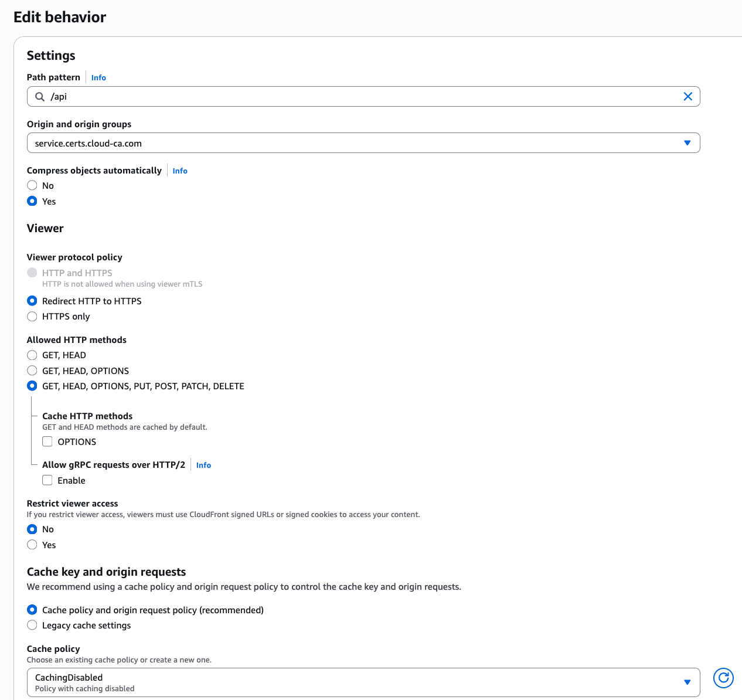Choose GET, HEAD allowed methods
Screen dimensions: 742x700
pyautogui.click(x=32, y=355)
